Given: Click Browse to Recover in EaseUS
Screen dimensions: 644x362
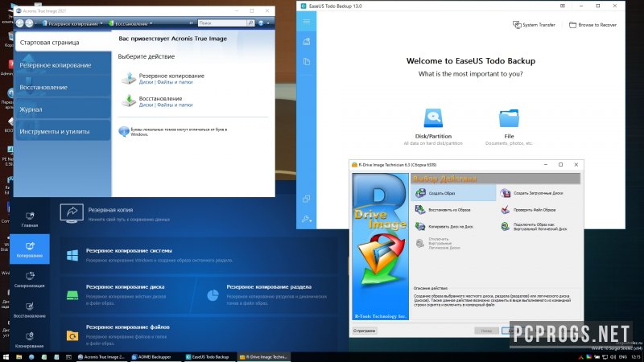Looking at the screenshot, I should point(592,25).
